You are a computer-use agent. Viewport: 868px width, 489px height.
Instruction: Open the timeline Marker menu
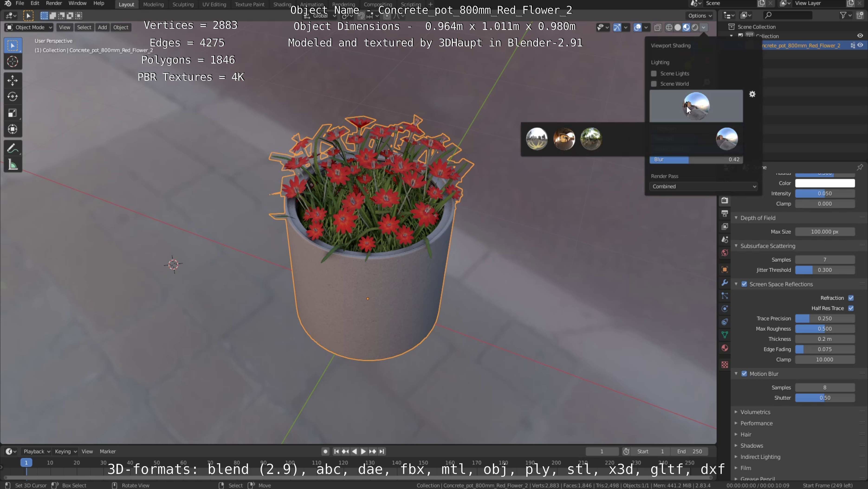[x=107, y=451]
